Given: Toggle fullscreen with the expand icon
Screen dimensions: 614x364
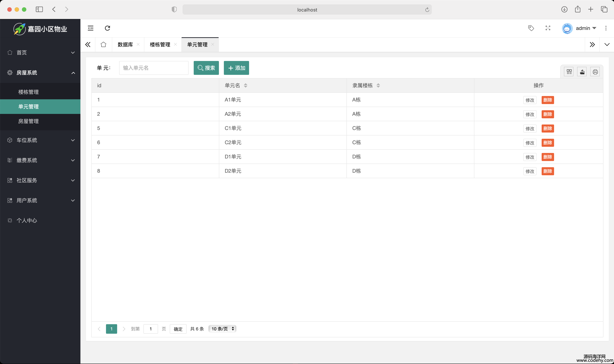Looking at the screenshot, I should point(548,28).
